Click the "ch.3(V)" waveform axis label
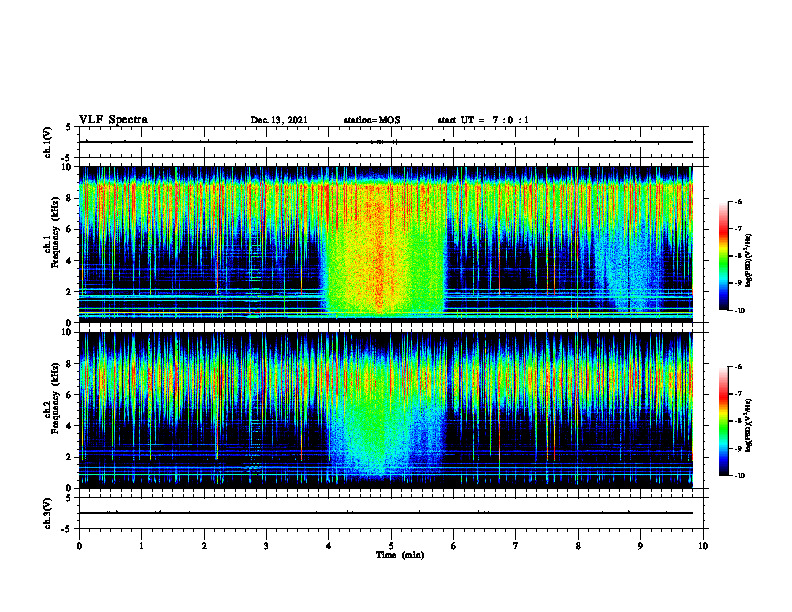This screenshot has height=612, width=792. pyautogui.click(x=48, y=513)
